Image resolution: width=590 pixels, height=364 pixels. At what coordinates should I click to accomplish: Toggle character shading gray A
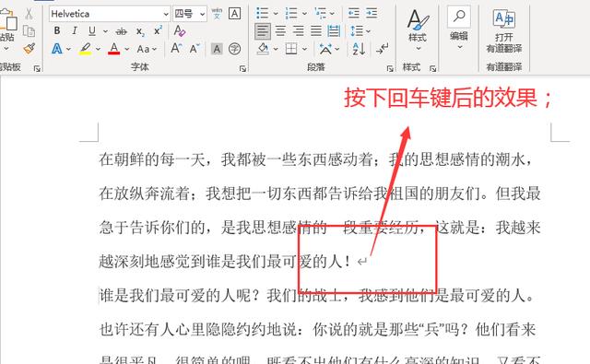(217, 49)
